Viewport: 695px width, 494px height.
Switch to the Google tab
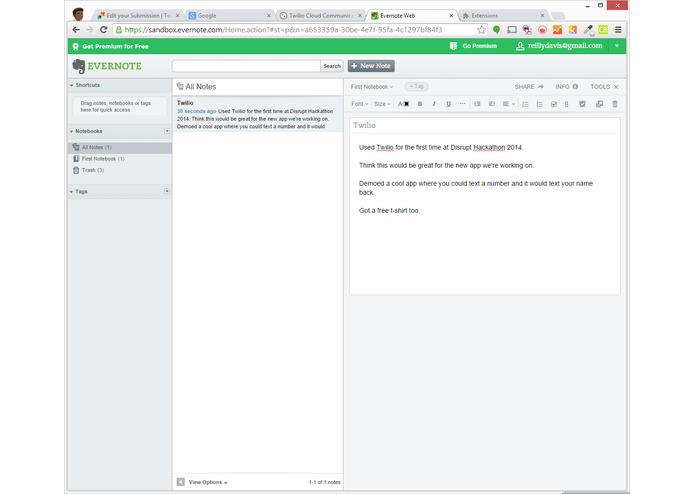(x=229, y=16)
